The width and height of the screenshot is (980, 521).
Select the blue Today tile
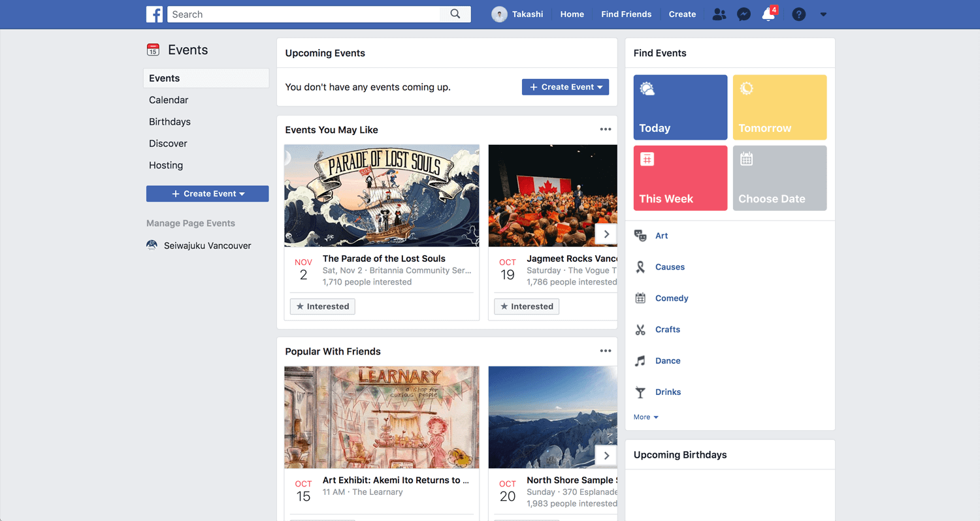(680, 107)
